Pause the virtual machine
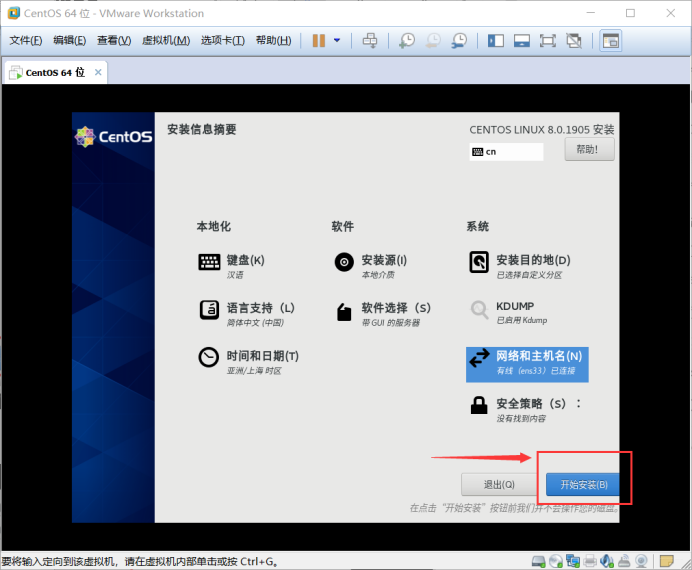 point(319,41)
